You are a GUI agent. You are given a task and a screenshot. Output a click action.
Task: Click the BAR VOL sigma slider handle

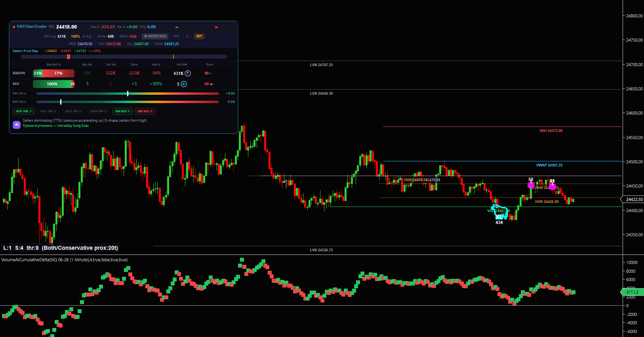[61, 102]
